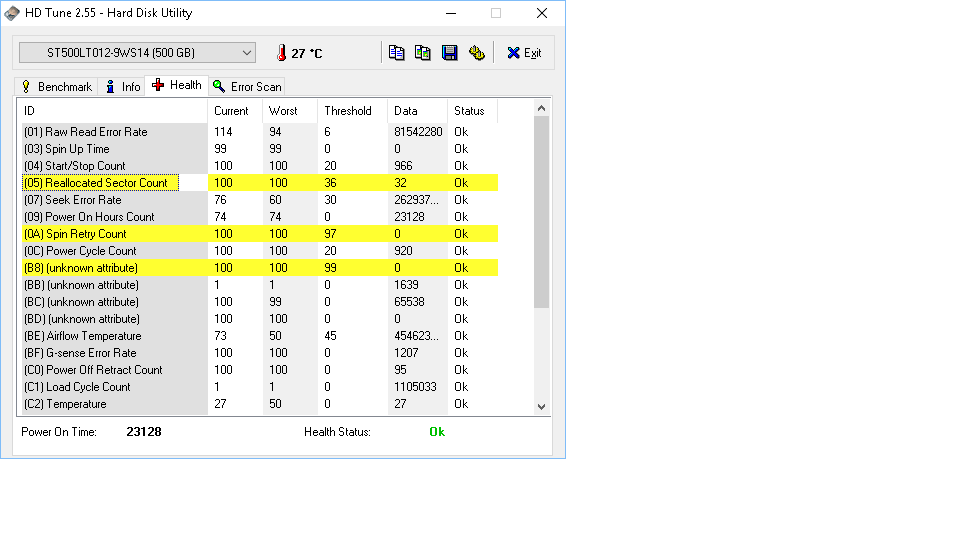960x540 pixels.
Task: Close the HD Tune window
Action: tap(542, 13)
